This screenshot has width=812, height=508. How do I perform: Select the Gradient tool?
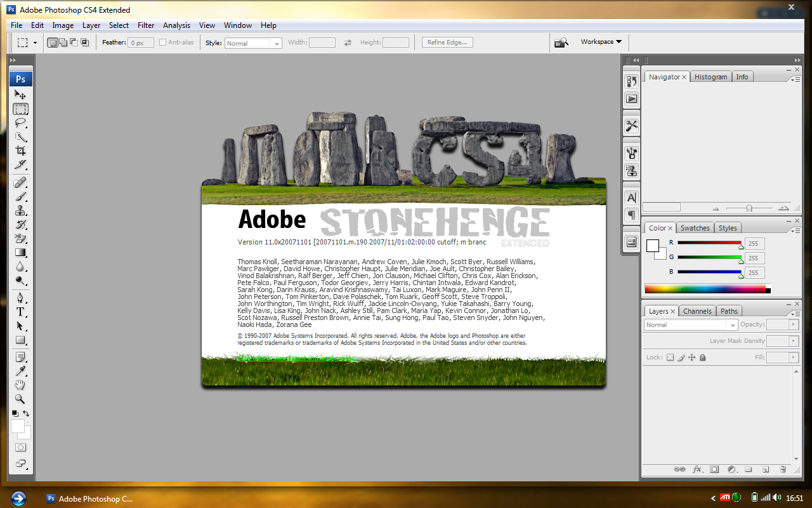(21, 253)
